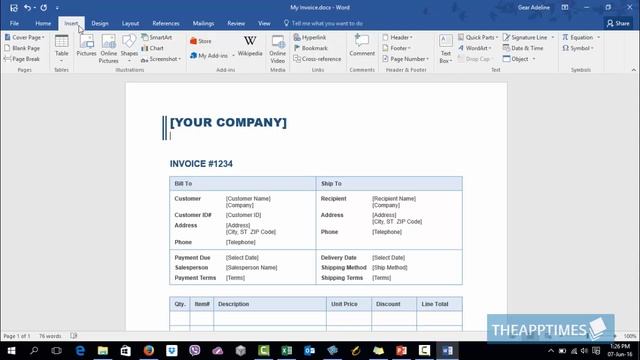Select the Payment Due [Select Date] field
640x360 pixels.
(x=242, y=258)
